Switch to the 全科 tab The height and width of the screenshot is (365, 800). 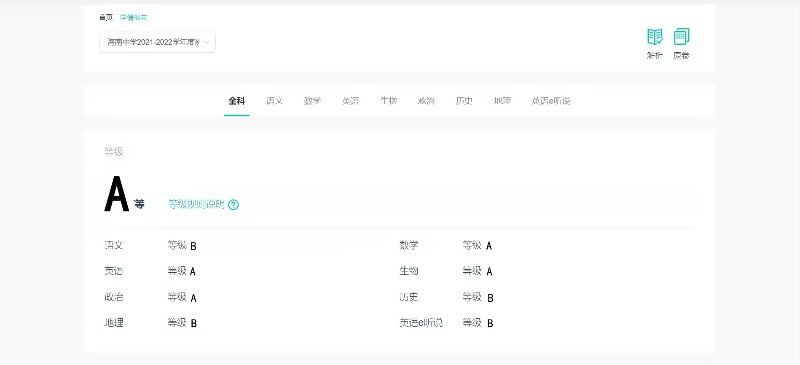click(x=237, y=101)
